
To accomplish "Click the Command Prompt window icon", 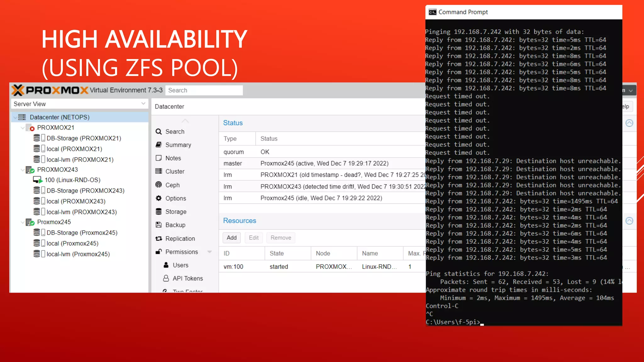I will (433, 12).
